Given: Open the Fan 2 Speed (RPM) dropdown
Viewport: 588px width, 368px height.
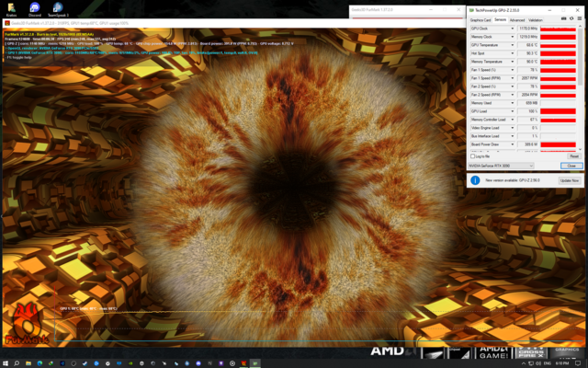Looking at the screenshot, I should click(x=513, y=95).
